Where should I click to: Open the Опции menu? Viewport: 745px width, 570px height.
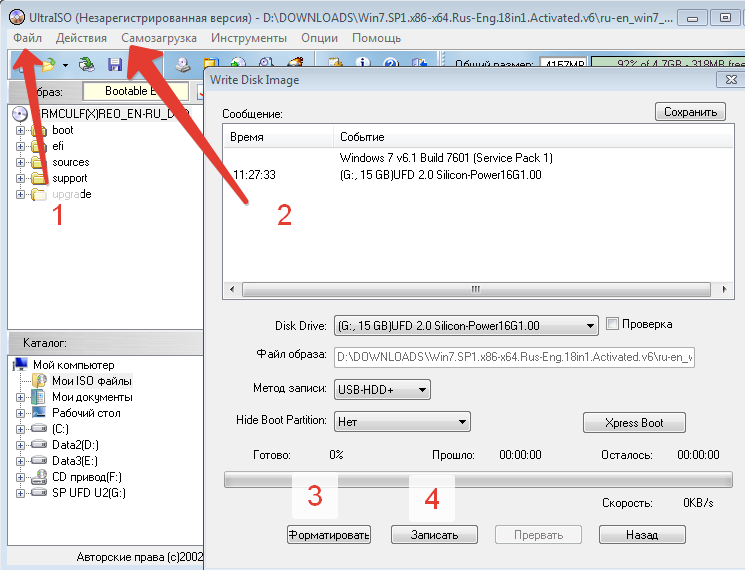(x=319, y=38)
